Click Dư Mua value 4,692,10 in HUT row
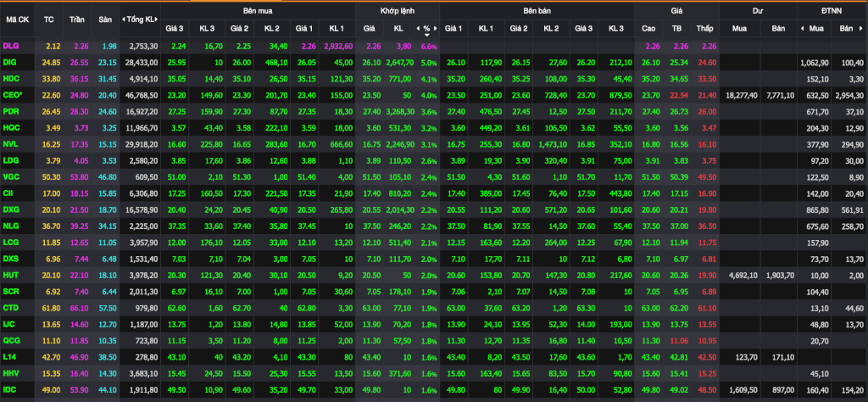The width and height of the screenshot is (868, 402). tap(744, 276)
